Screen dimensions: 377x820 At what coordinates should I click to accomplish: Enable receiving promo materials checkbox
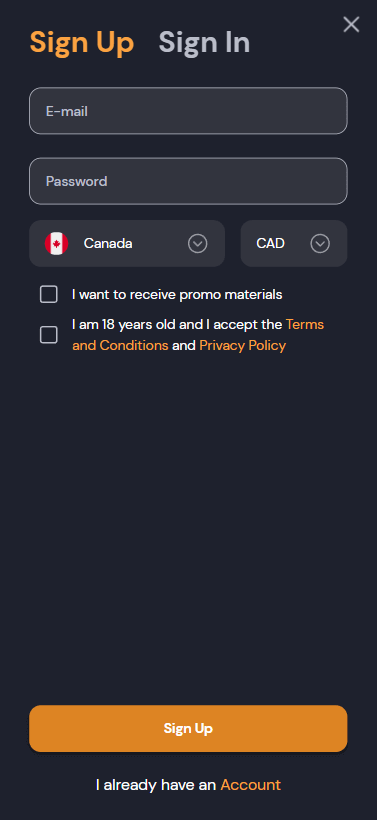[49, 294]
